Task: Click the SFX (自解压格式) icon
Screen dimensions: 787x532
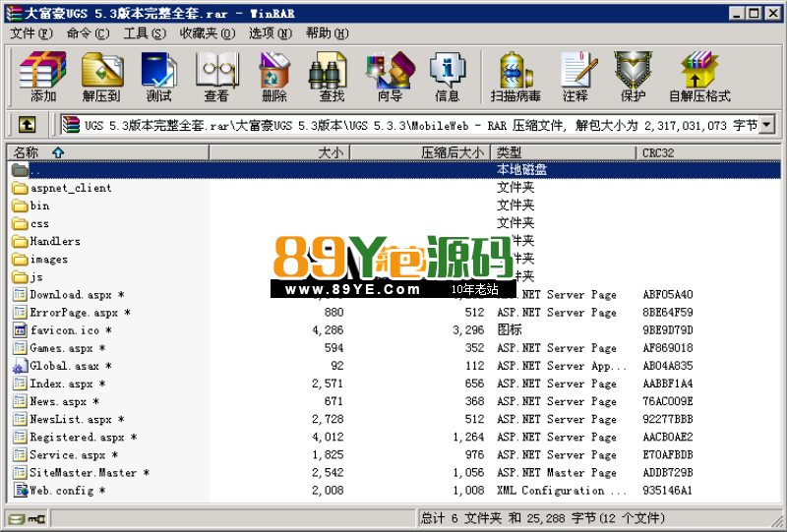Action: (x=699, y=77)
